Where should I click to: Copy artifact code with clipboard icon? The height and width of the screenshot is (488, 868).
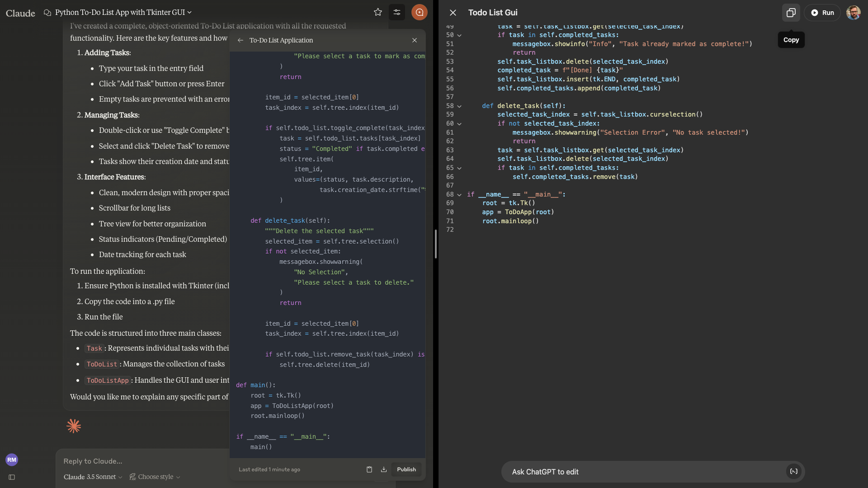coord(369,469)
